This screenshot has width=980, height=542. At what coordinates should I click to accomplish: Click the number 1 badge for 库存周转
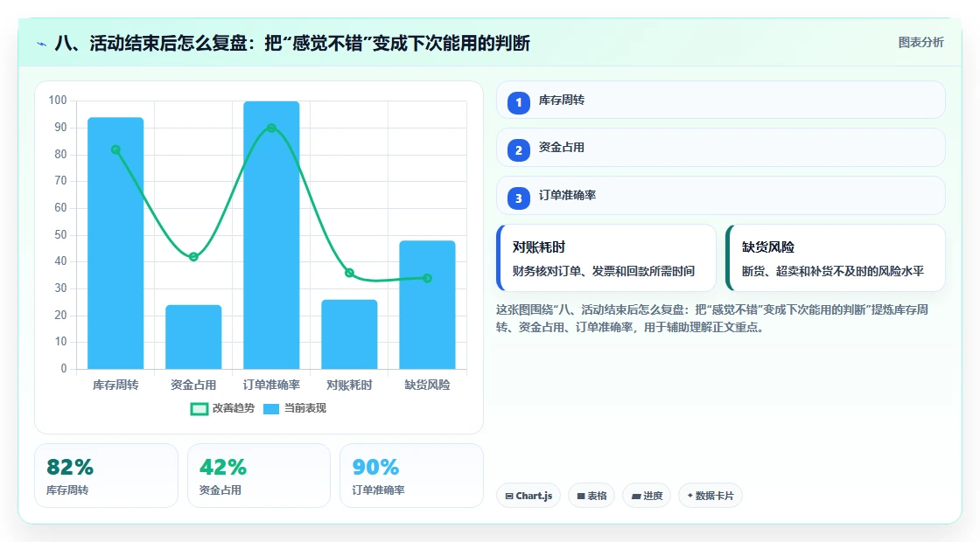click(x=518, y=102)
